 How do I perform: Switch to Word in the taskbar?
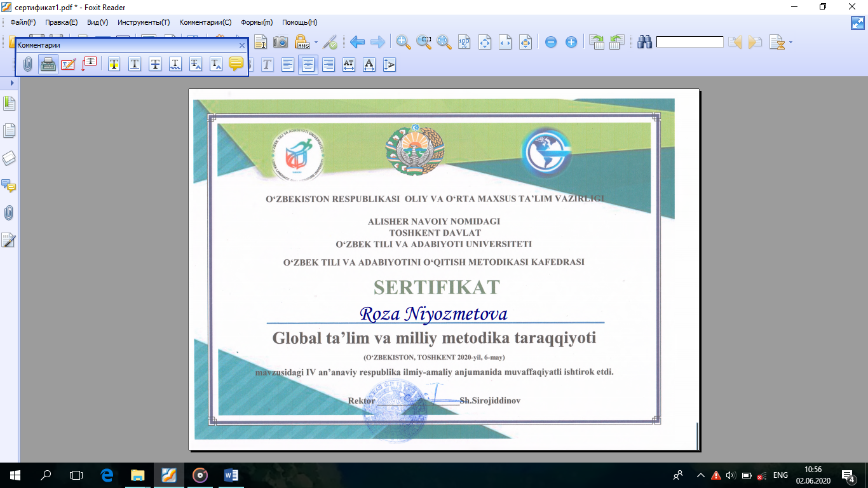pyautogui.click(x=231, y=475)
